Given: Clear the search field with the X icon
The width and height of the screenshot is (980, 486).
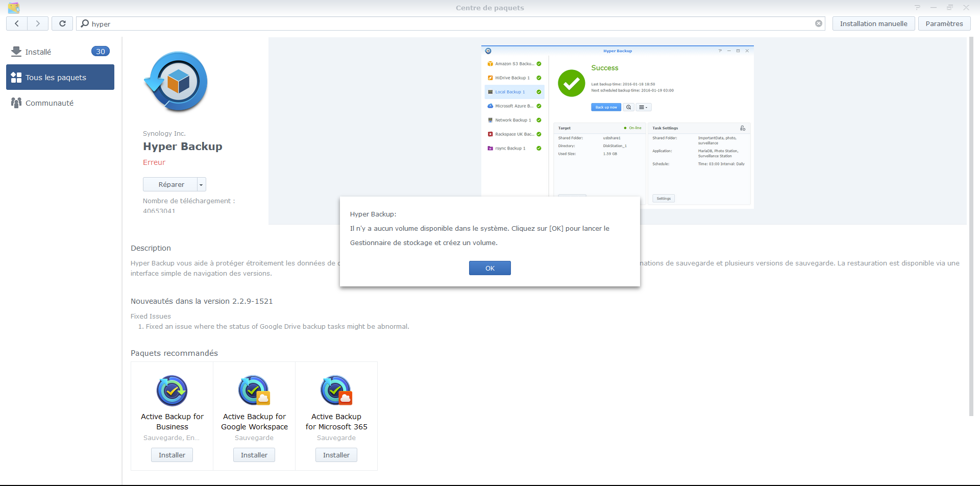Looking at the screenshot, I should tap(819, 23).
